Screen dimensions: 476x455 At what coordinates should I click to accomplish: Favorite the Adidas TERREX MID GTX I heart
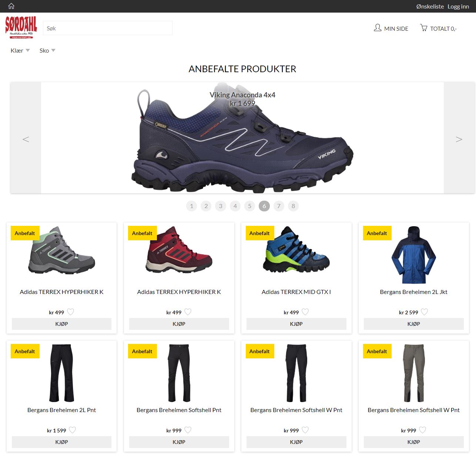coord(305,312)
